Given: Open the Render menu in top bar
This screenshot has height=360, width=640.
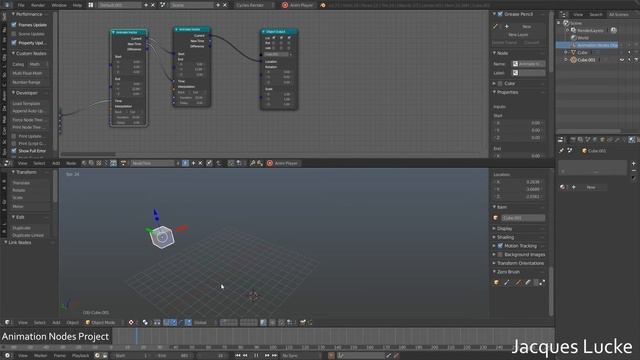Looking at the screenshot, I should click(38, 5).
